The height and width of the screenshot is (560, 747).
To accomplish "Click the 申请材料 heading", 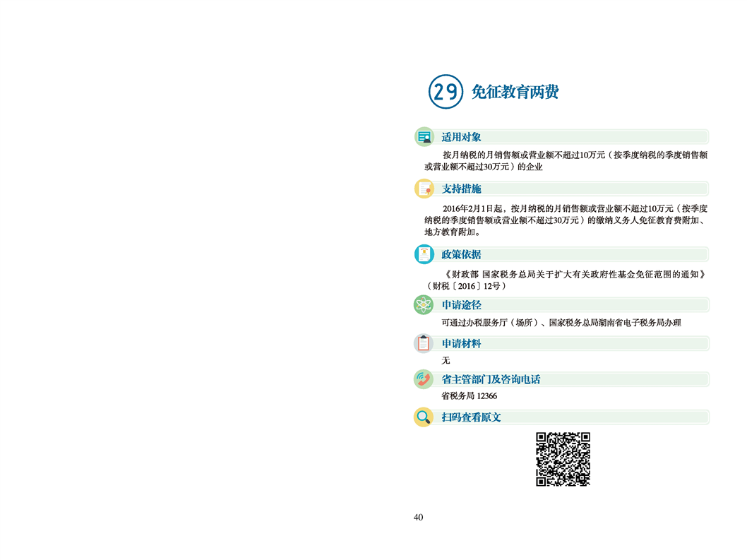I will 461,344.
